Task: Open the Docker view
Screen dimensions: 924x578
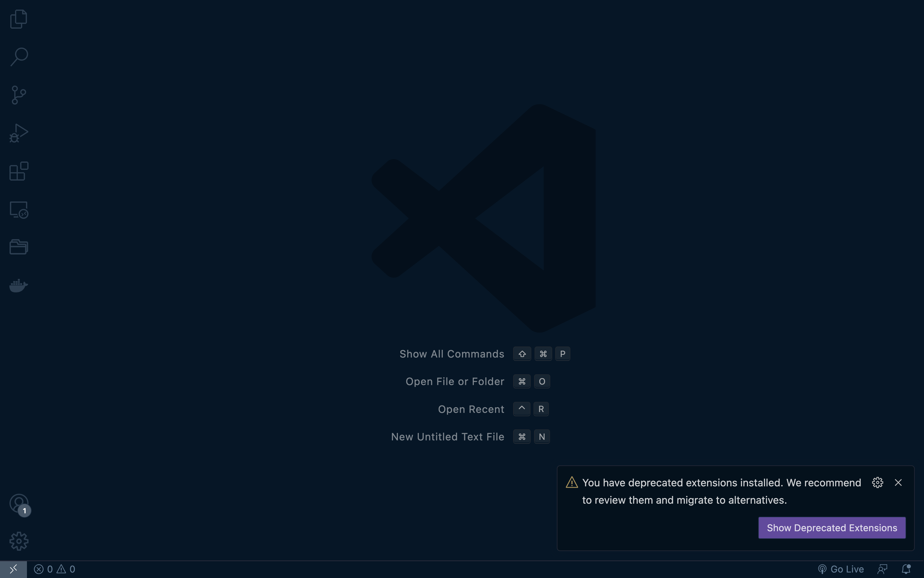Action: click(19, 285)
